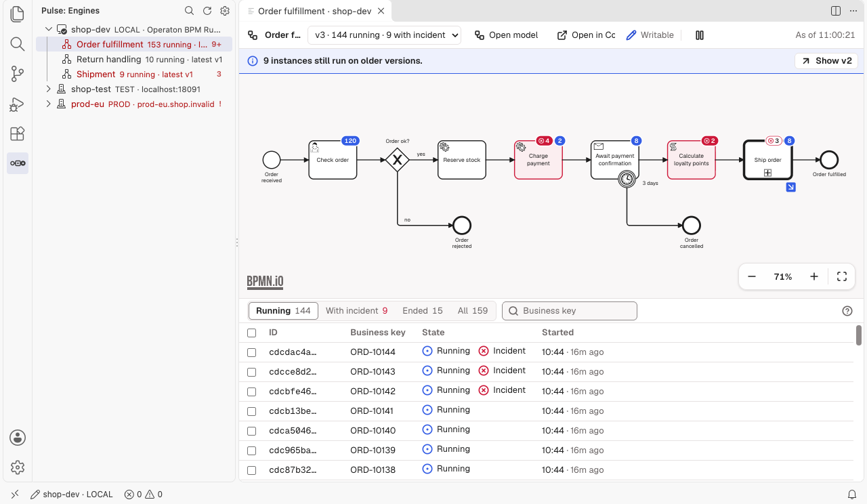Refresh the Pulse: Engines list
The image size is (867, 504).
click(207, 11)
